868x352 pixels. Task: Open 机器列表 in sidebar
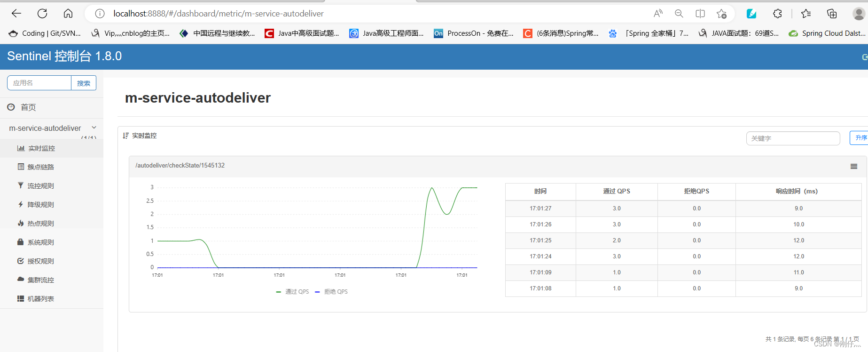point(52,299)
